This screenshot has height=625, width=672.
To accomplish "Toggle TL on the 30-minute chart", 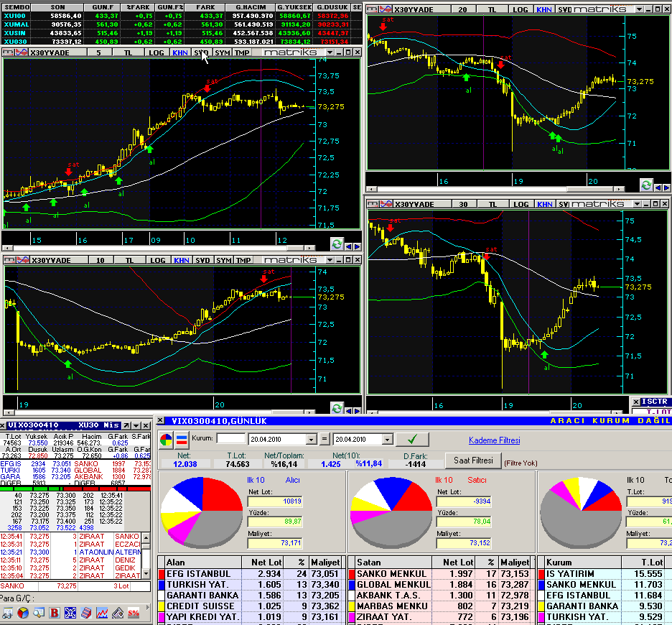I will point(493,204).
